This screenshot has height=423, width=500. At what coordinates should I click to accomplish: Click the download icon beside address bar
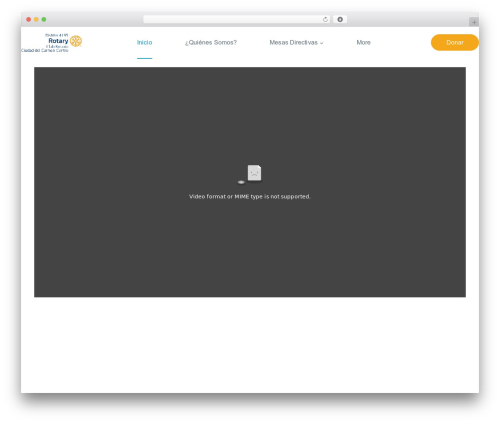tap(340, 19)
